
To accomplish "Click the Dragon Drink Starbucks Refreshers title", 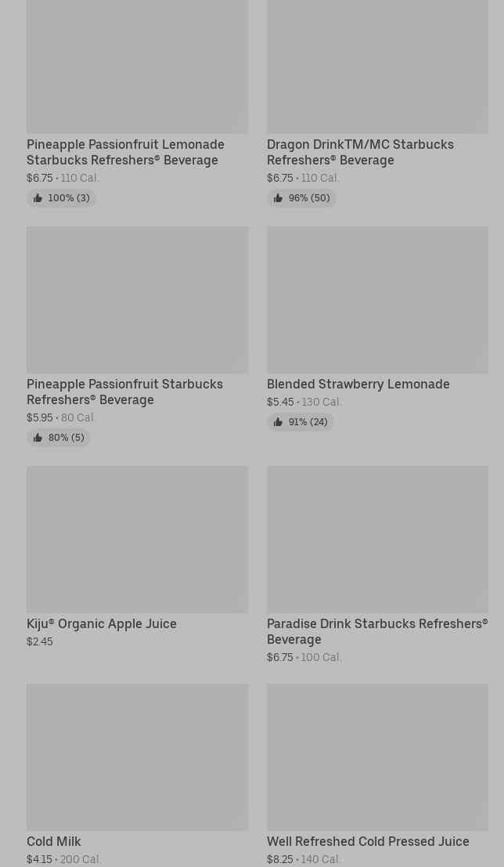I will point(360,152).
